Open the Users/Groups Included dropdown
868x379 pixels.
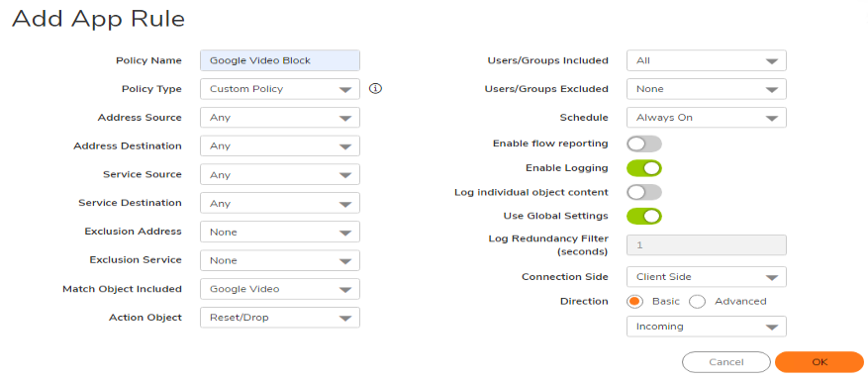coord(707,61)
